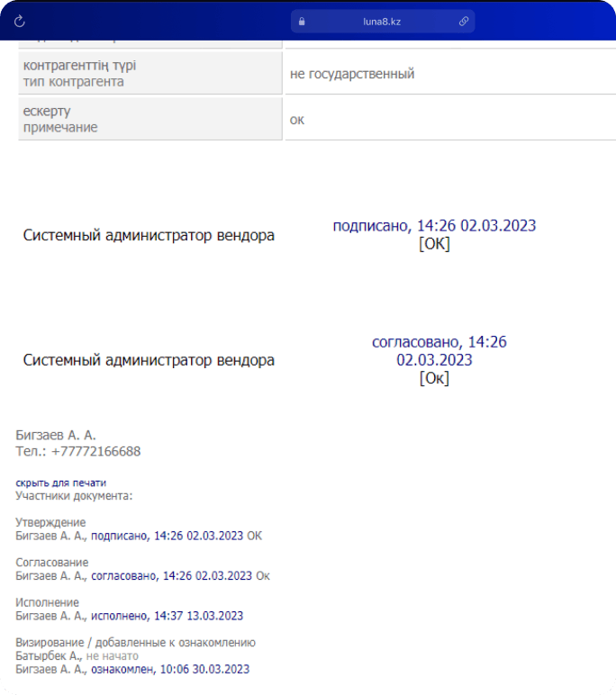Screen dimensions: 616x695
Task: Select the 'примечание' label cell
Action: pos(60,127)
